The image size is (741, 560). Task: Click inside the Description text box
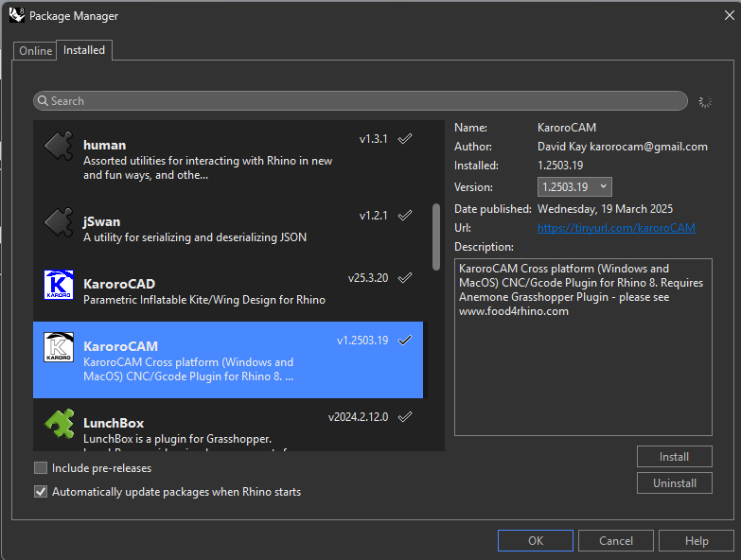coord(583,347)
